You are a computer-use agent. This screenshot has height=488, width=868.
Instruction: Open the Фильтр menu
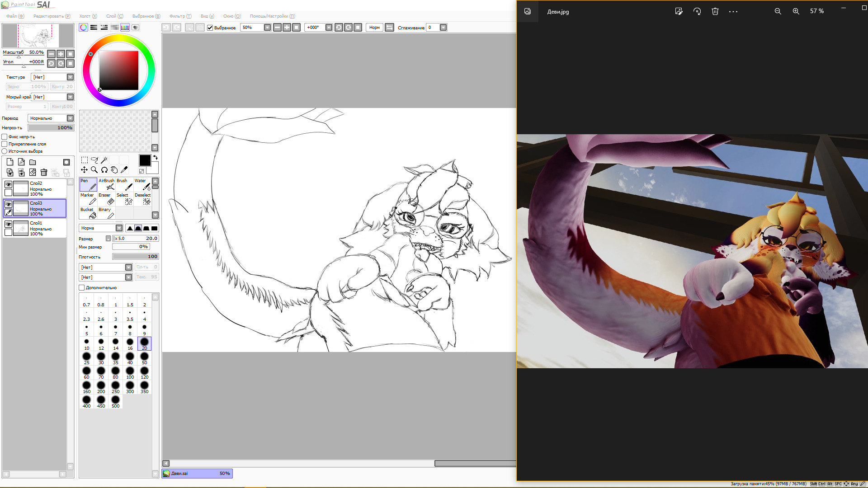coord(180,16)
